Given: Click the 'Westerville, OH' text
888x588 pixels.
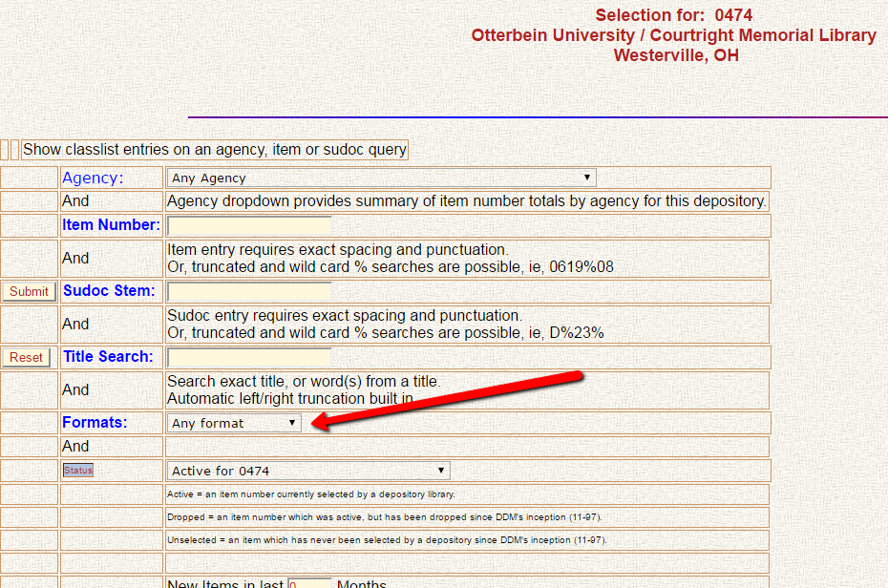Looking at the screenshot, I should 676,55.
